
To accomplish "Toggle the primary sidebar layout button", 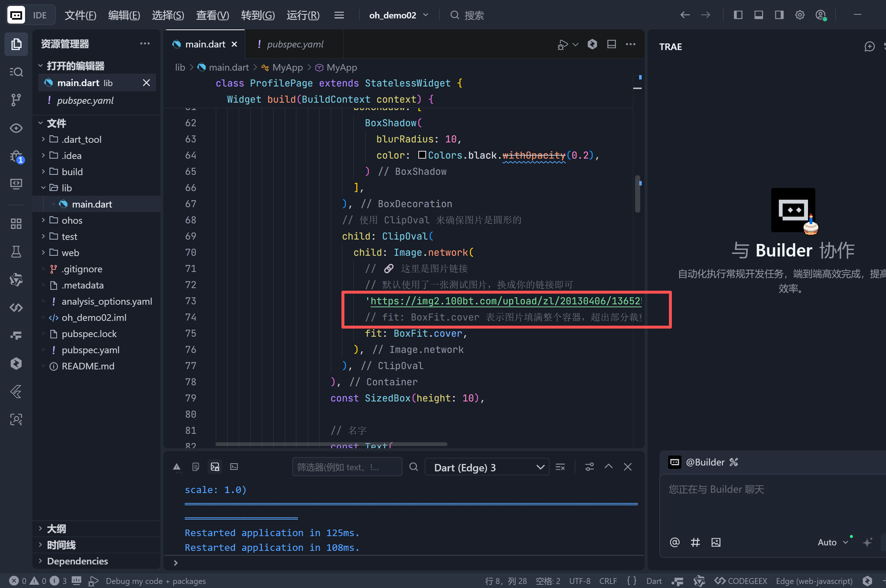I will point(738,15).
